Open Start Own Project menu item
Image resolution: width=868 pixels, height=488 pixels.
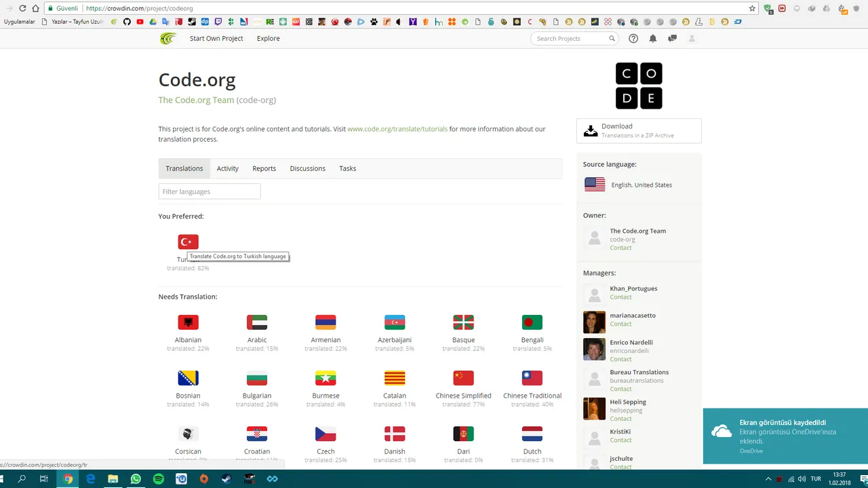tap(216, 39)
